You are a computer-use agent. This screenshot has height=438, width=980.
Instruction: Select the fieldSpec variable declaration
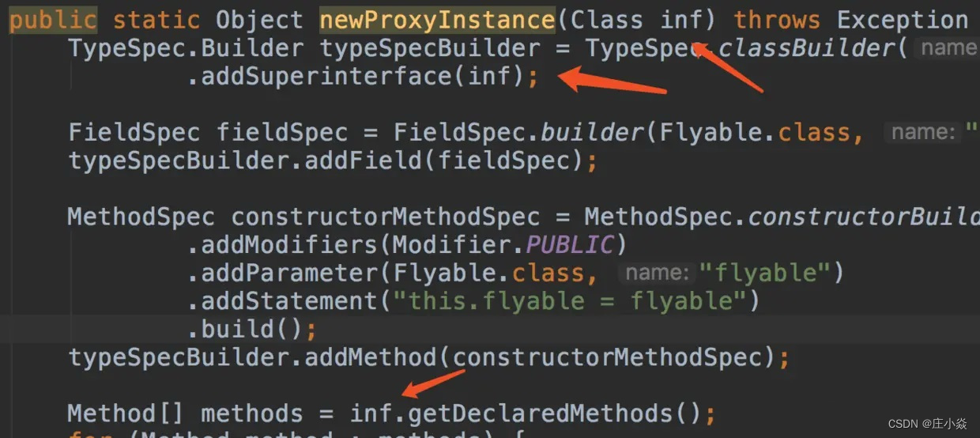click(282, 133)
